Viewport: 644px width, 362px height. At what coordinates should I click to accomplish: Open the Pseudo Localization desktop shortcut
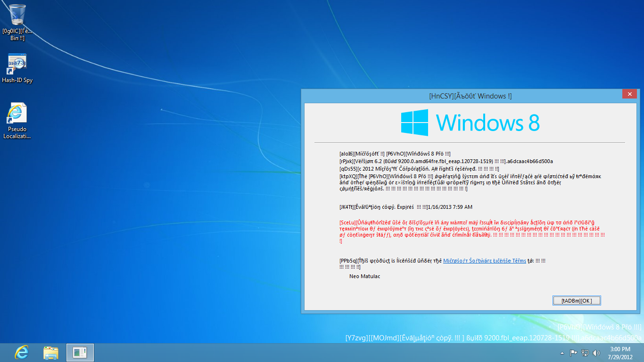coord(17,121)
